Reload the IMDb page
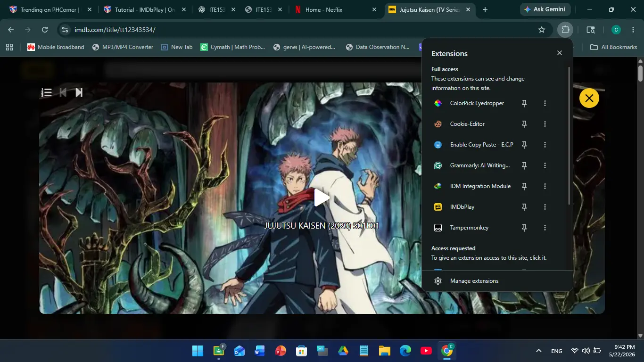The width and height of the screenshot is (644, 362). click(45, 30)
